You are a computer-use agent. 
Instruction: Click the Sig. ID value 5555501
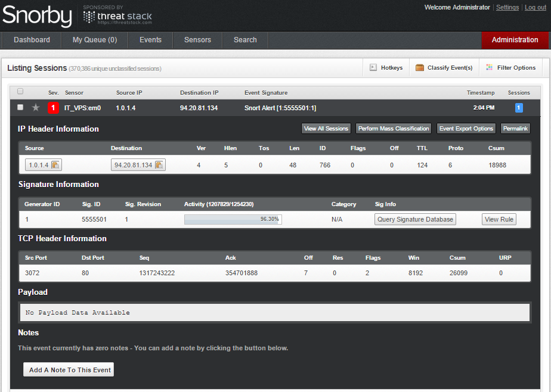pyautogui.click(x=94, y=219)
